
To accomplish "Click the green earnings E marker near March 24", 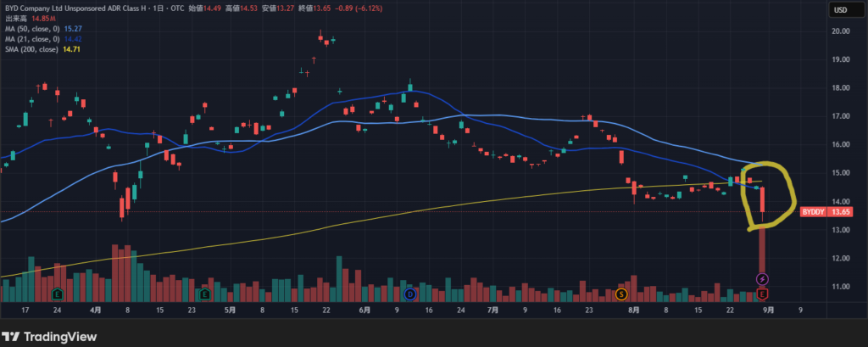I will pyautogui.click(x=57, y=294).
